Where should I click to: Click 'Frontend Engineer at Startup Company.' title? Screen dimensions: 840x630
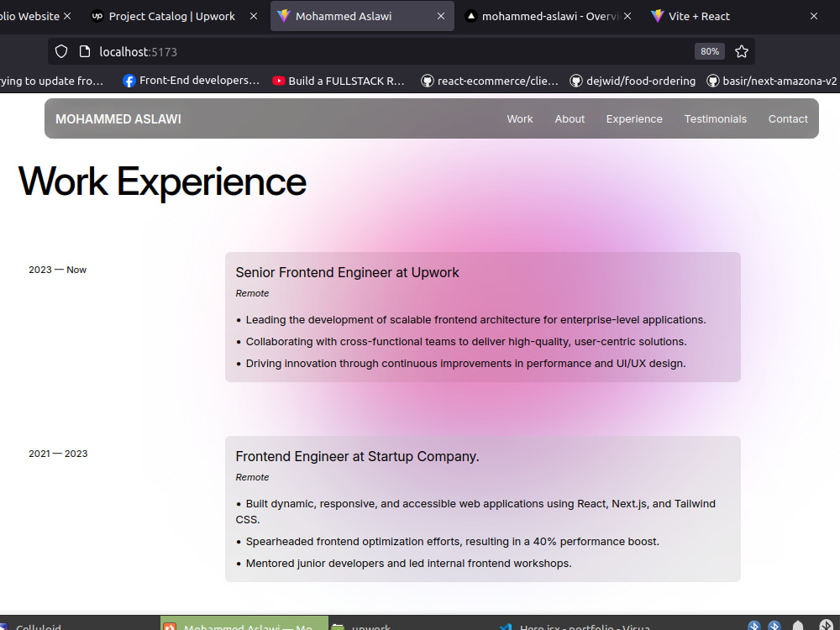point(357,456)
